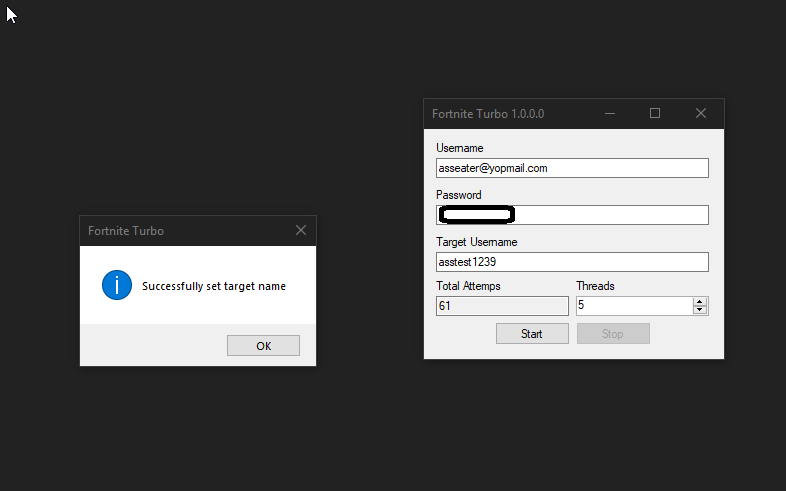Click the blue information icon in dialog
The height and width of the screenshot is (491, 786).
click(x=117, y=285)
